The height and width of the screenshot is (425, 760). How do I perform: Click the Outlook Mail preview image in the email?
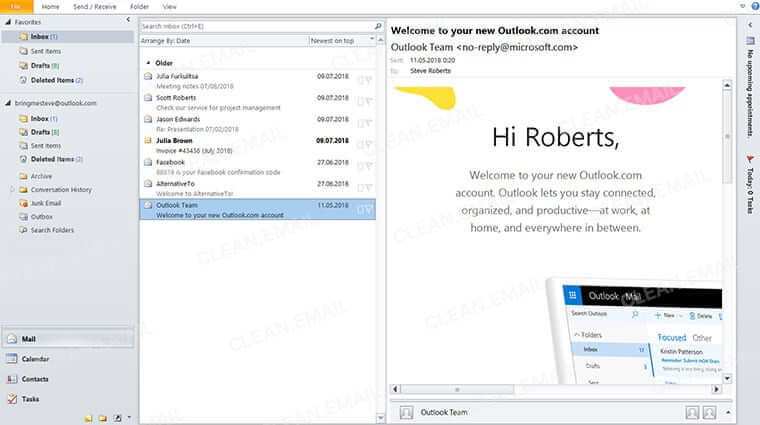pyautogui.click(x=634, y=331)
